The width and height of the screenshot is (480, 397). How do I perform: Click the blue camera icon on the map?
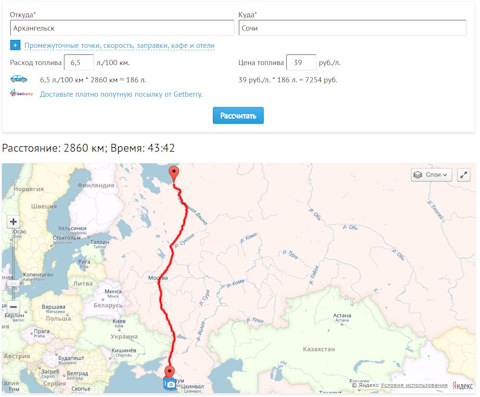[170, 384]
